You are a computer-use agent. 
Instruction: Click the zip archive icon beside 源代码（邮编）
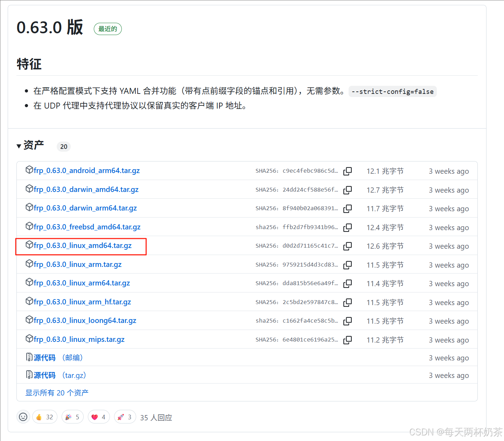pyautogui.click(x=29, y=357)
